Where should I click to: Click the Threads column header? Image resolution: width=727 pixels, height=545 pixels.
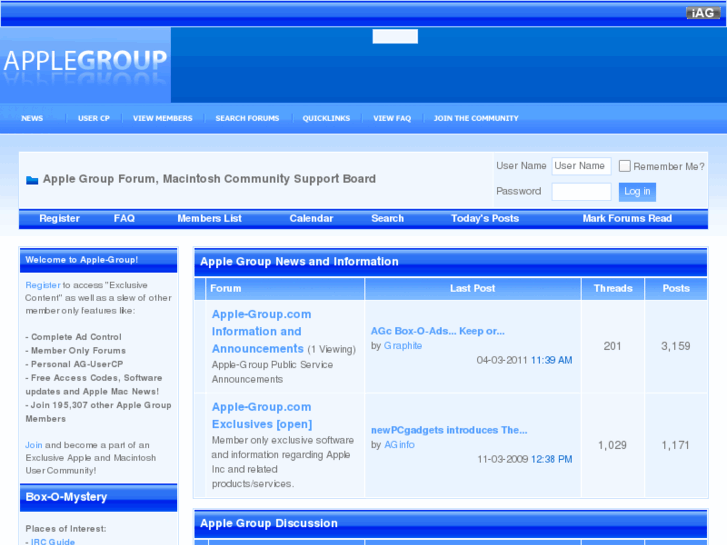click(x=613, y=289)
